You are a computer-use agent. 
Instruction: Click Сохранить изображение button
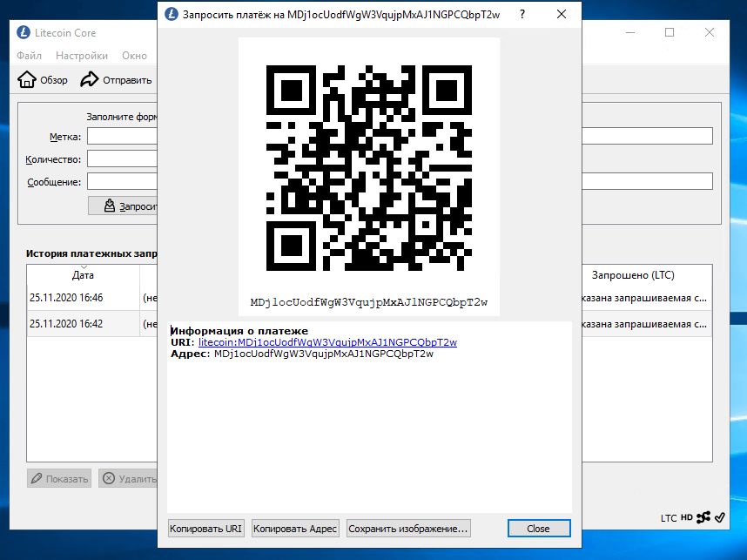click(x=408, y=528)
